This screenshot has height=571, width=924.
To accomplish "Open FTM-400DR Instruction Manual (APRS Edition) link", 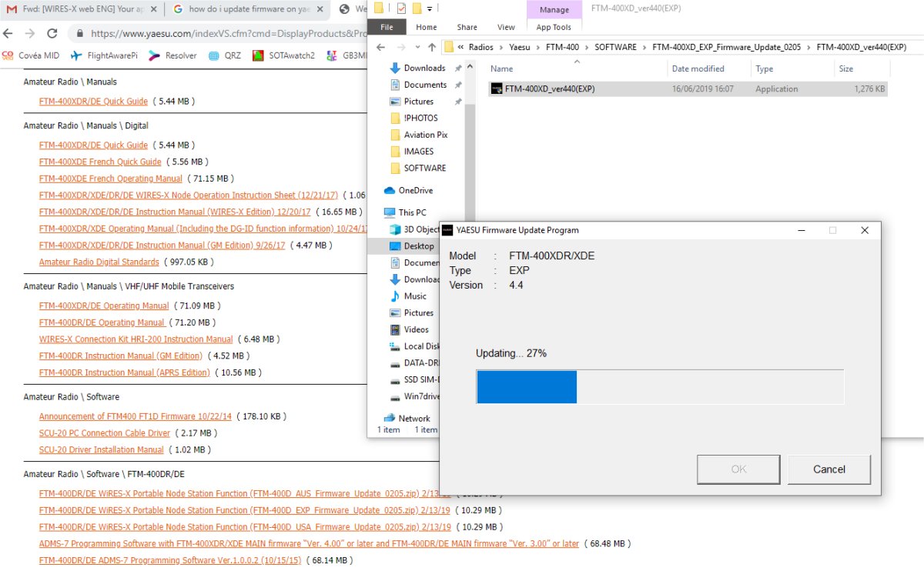I will tap(124, 372).
